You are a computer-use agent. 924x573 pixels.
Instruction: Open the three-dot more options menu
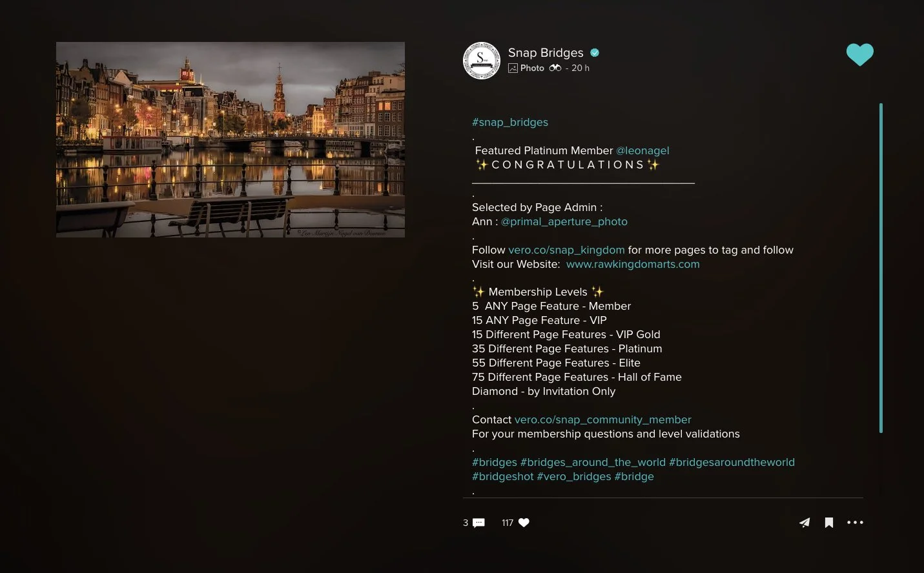point(855,523)
